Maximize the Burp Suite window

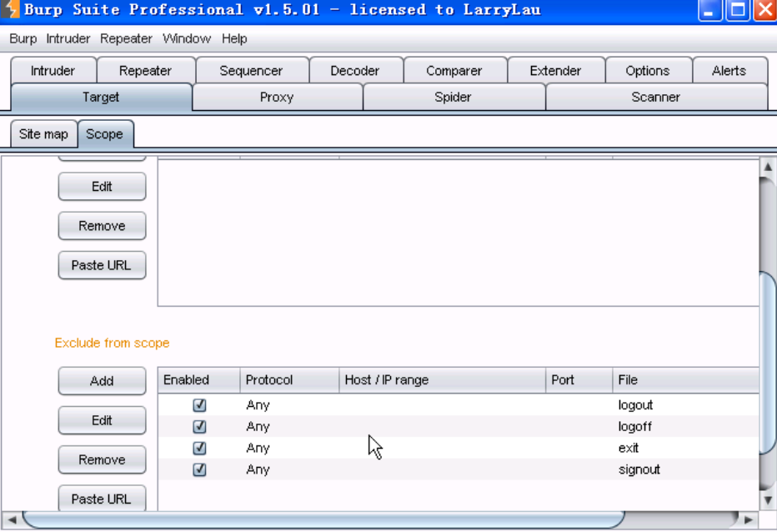click(x=738, y=10)
